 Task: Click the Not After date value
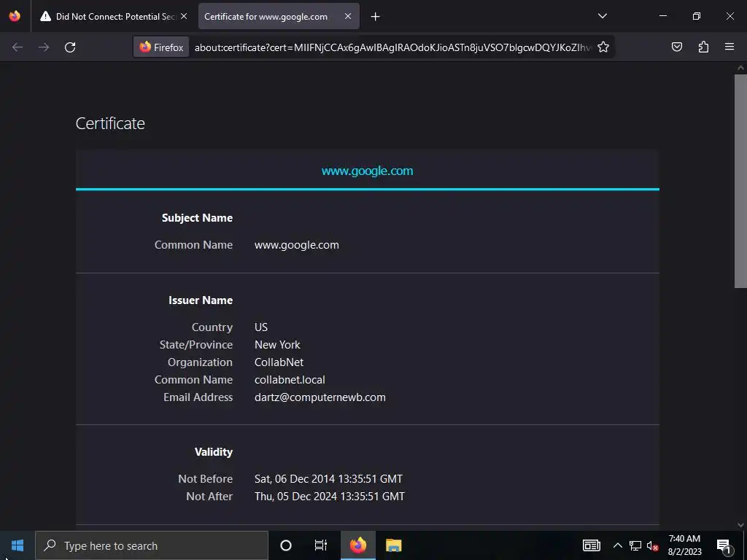click(x=329, y=496)
